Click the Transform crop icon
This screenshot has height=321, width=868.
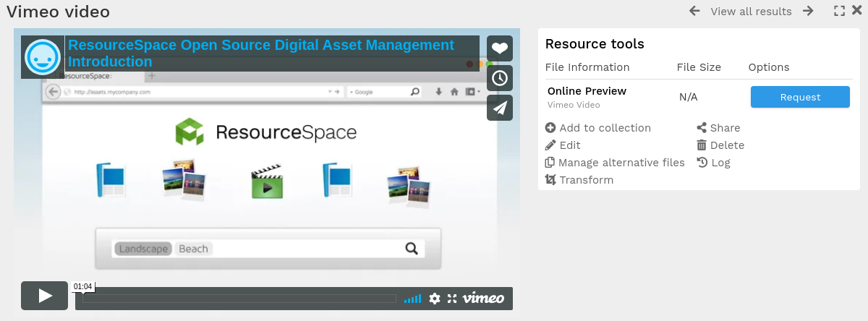pos(550,180)
